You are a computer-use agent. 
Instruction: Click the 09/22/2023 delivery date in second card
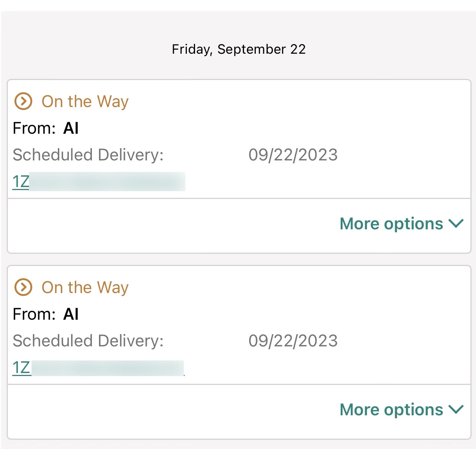[293, 341]
